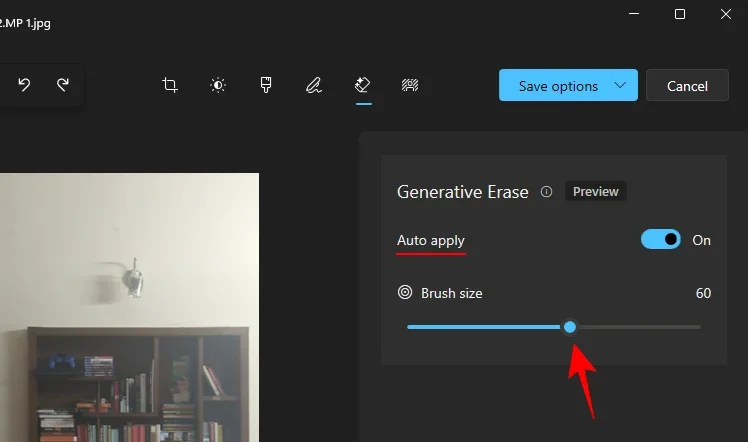This screenshot has height=442, width=748.
Task: Open the Filter tool
Action: tap(267, 85)
